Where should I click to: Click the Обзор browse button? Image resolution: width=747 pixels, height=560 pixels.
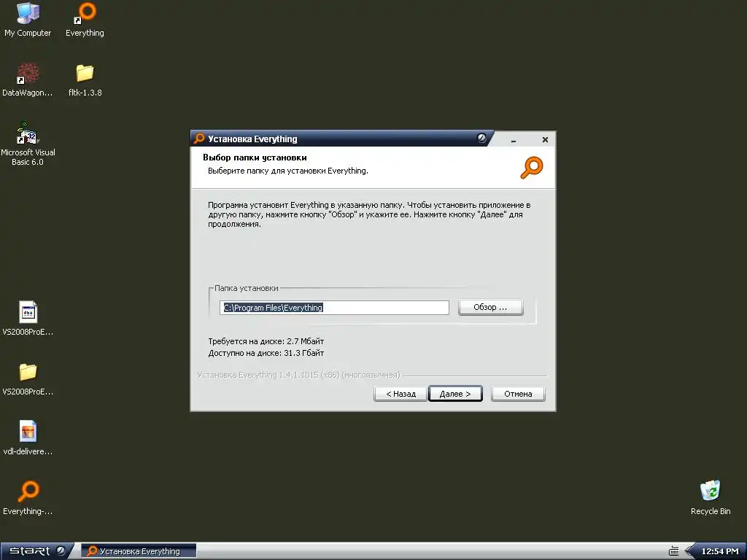click(490, 307)
